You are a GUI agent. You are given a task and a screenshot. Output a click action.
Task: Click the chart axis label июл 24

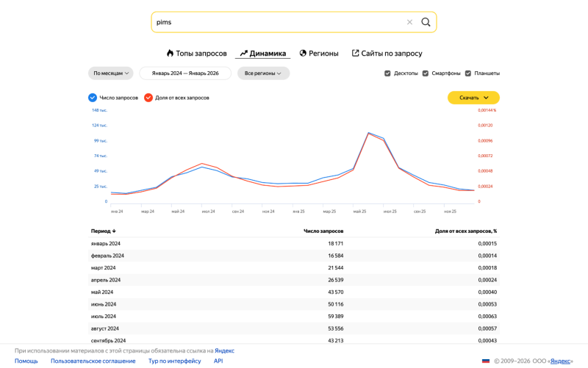(x=209, y=212)
